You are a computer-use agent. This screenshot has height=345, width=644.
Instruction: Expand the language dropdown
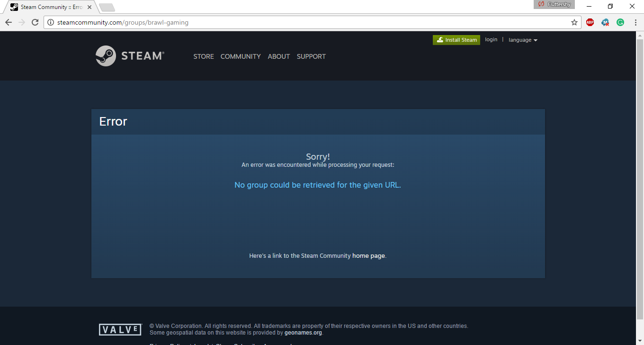pos(523,40)
